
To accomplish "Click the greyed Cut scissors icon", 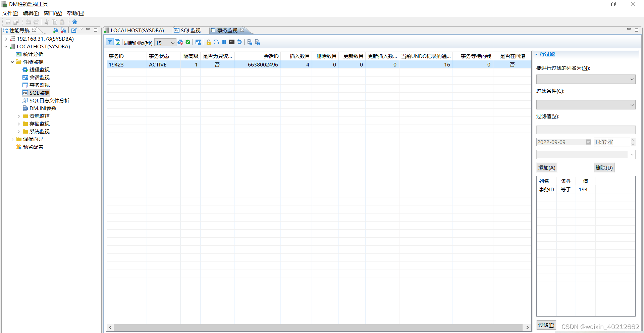I will [47, 22].
